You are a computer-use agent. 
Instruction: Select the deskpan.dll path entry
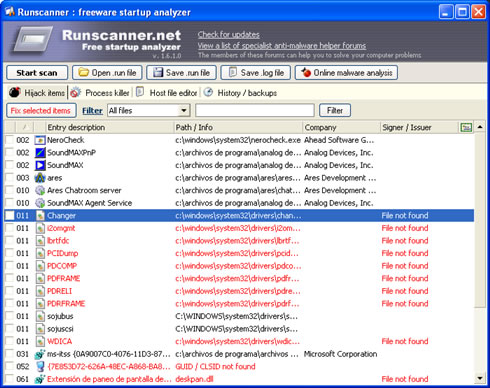point(194,379)
